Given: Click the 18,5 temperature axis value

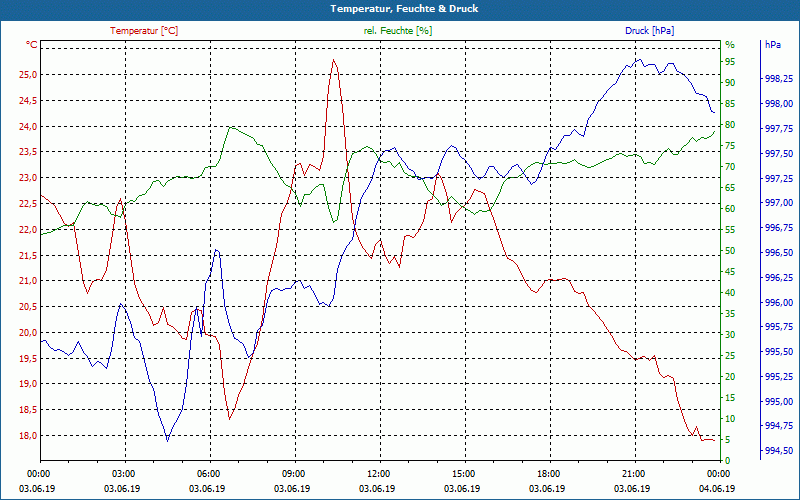Looking at the screenshot, I should click(28, 410).
